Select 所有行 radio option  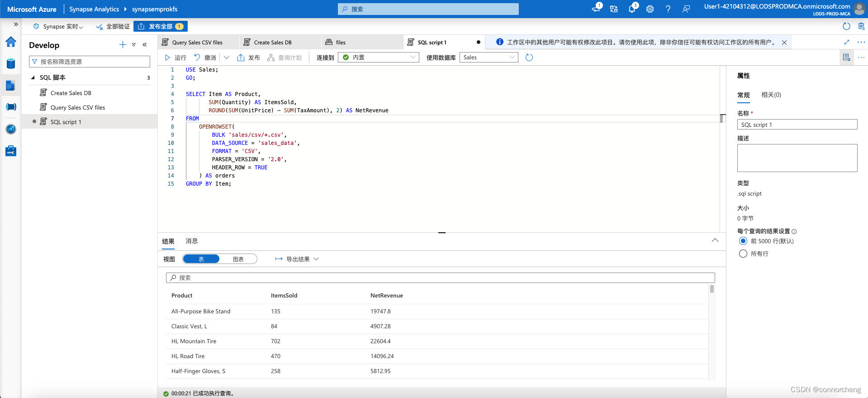(743, 254)
